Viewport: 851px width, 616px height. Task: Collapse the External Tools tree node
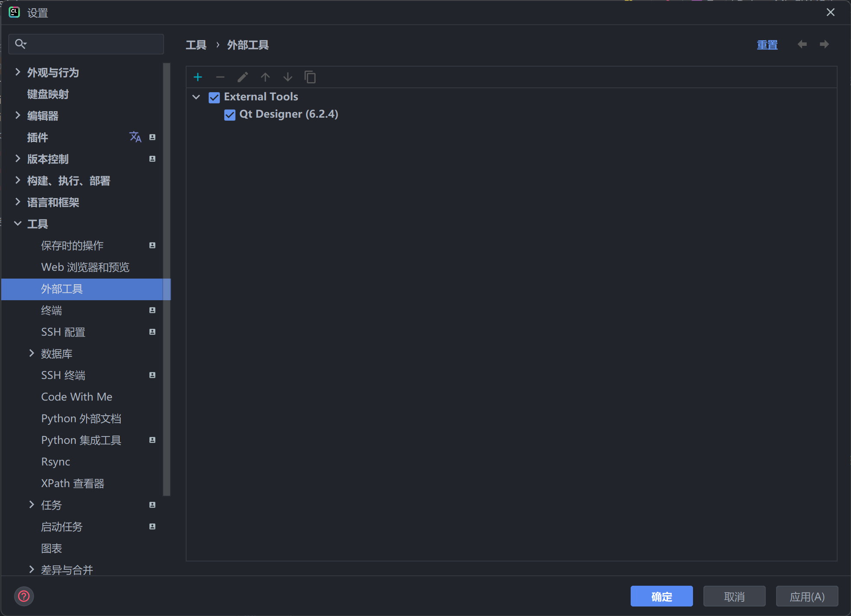(196, 97)
